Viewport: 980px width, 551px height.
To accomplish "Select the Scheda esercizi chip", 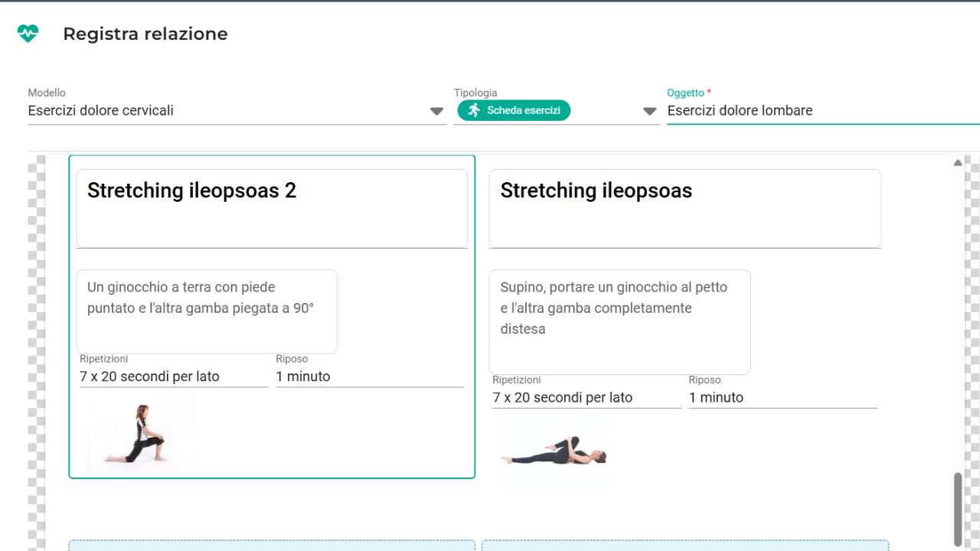I will click(x=514, y=110).
